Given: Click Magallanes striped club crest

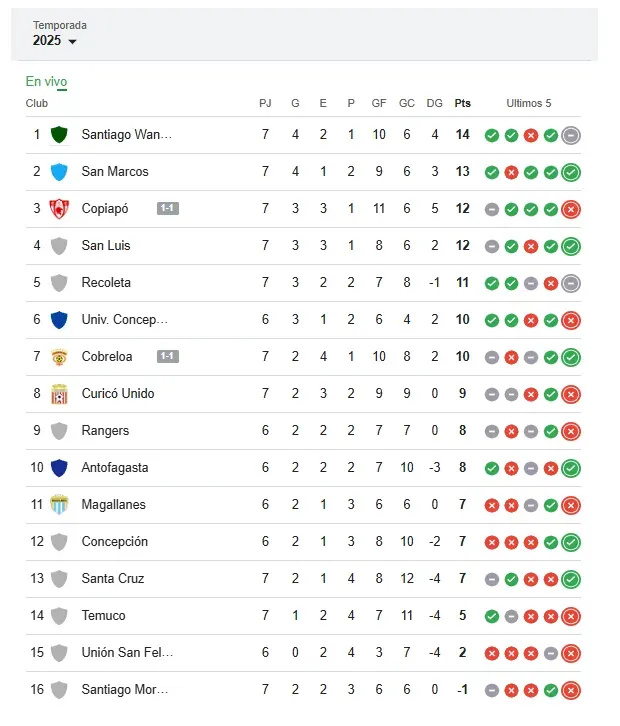Looking at the screenshot, I should pyautogui.click(x=59, y=505).
